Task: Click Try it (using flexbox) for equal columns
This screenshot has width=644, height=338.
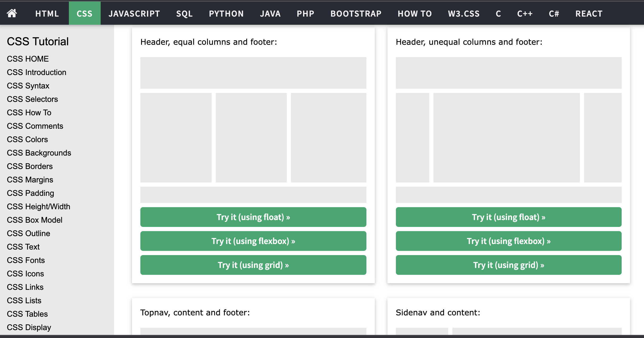Action: click(x=253, y=241)
